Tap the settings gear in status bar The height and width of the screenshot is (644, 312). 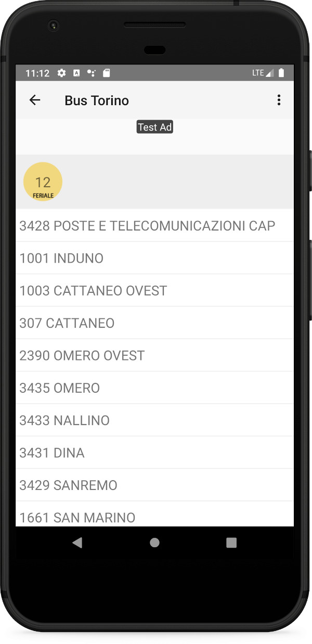pos(62,73)
